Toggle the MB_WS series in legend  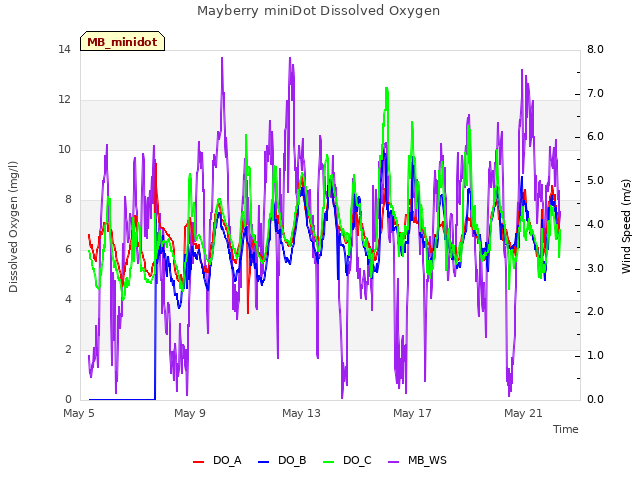tap(417, 460)
